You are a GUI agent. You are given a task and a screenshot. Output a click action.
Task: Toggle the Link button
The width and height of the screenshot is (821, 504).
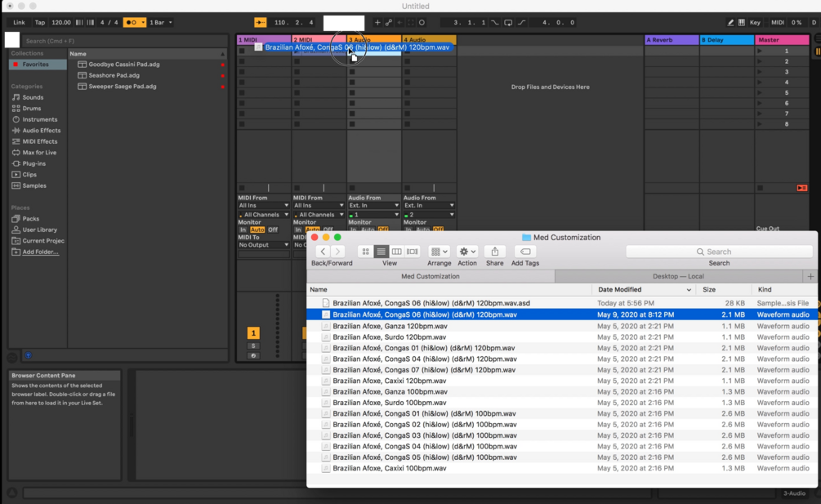(19, 23)
